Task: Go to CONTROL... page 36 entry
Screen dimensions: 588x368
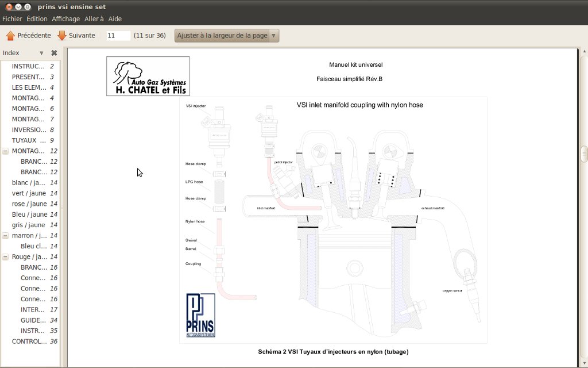Action: 29,342
